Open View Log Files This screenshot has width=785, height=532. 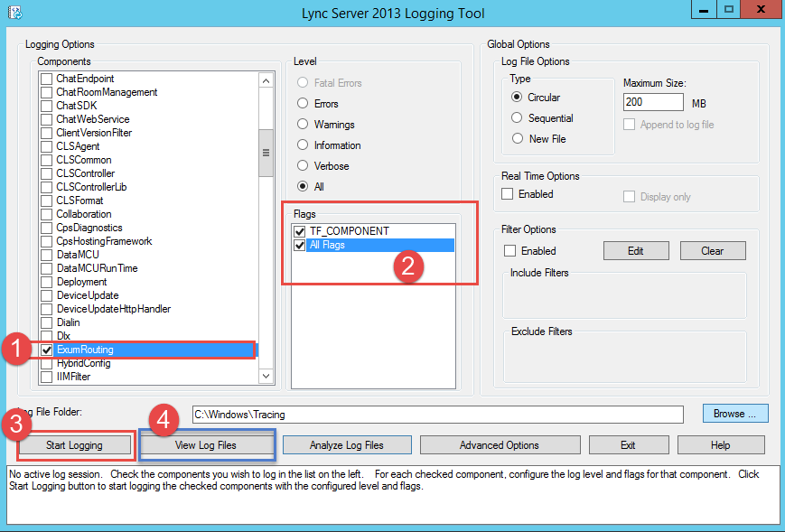pos(205,445)
